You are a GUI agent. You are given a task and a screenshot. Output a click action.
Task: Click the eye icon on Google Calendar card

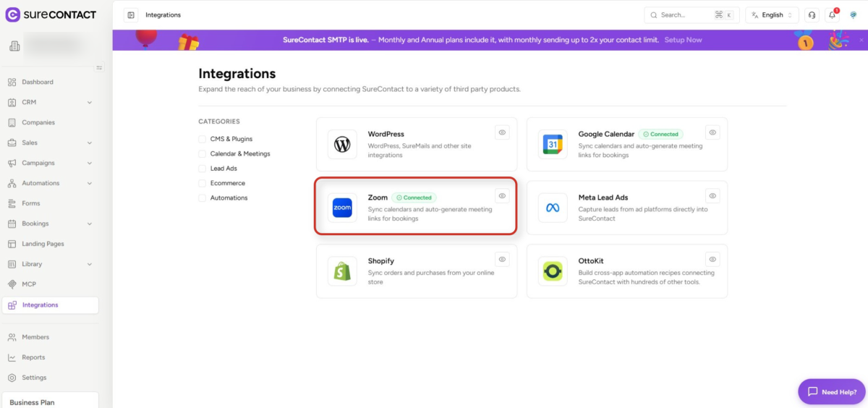(712, 132)
